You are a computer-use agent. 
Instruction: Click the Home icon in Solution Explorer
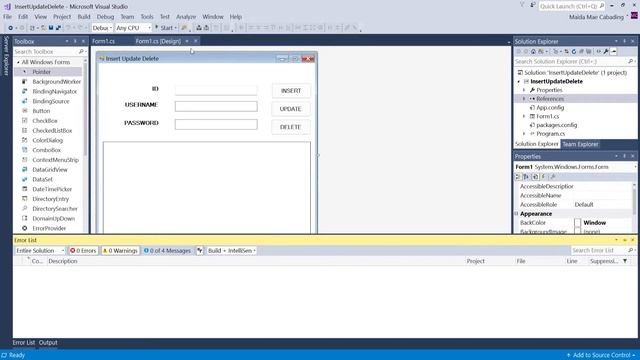click(533, 51)
